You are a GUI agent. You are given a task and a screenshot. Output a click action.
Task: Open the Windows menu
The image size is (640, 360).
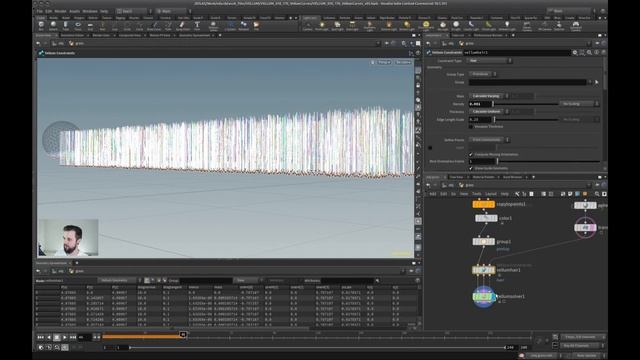point(90,11)
